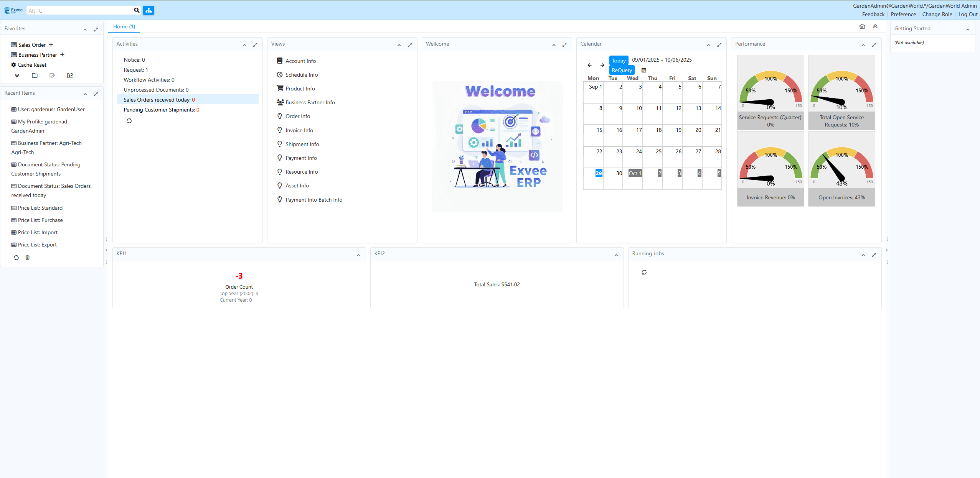Click the plus icon next to Sales Order
This screenshot has height=478, width=980.
51,44
